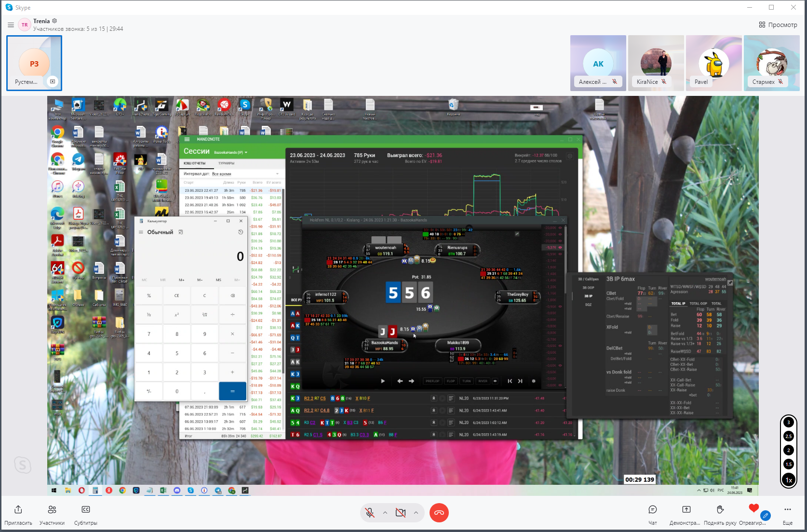Expand BazookaHands (IP) player dropdown
This screenshot has height=532, width=807.
230,152
